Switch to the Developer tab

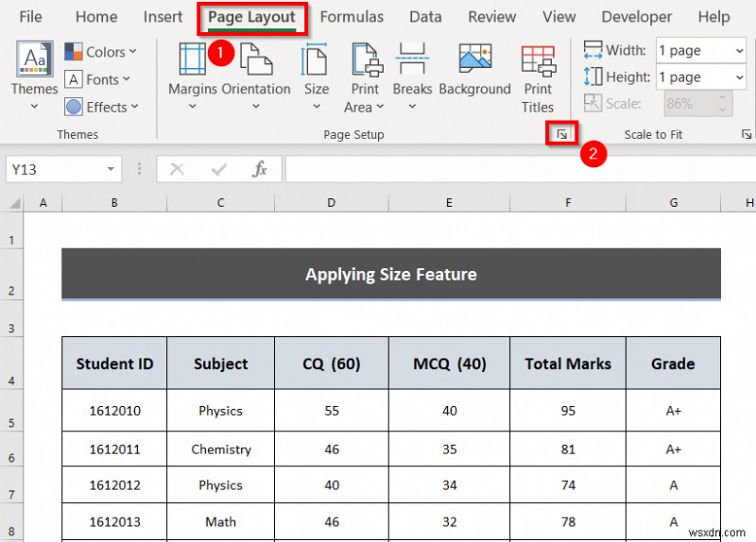tap(636, 17)
